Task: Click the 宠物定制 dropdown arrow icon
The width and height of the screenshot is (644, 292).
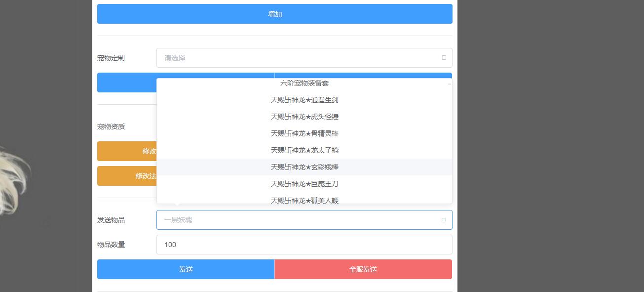Action: point(444,58)
